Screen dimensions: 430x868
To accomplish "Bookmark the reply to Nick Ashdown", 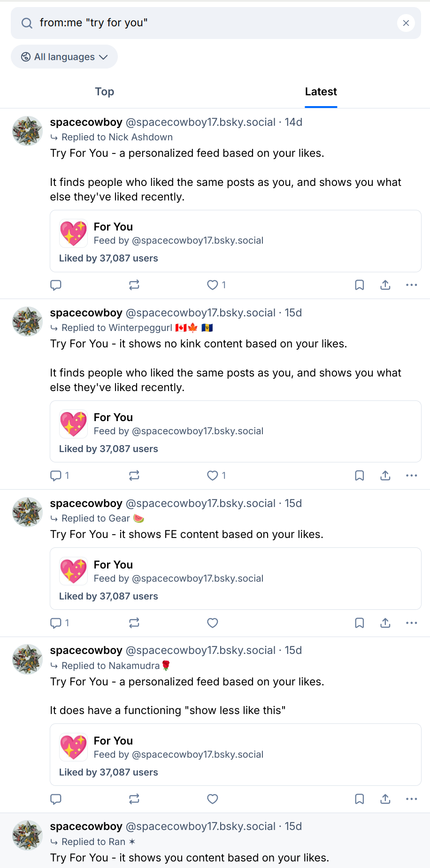I will tap(360, 285).
